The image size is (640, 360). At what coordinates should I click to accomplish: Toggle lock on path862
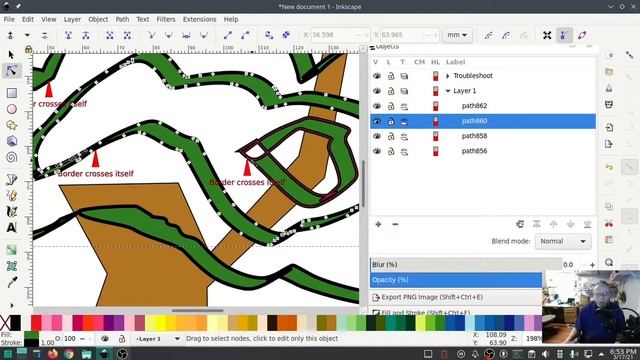tap(391, 106)
